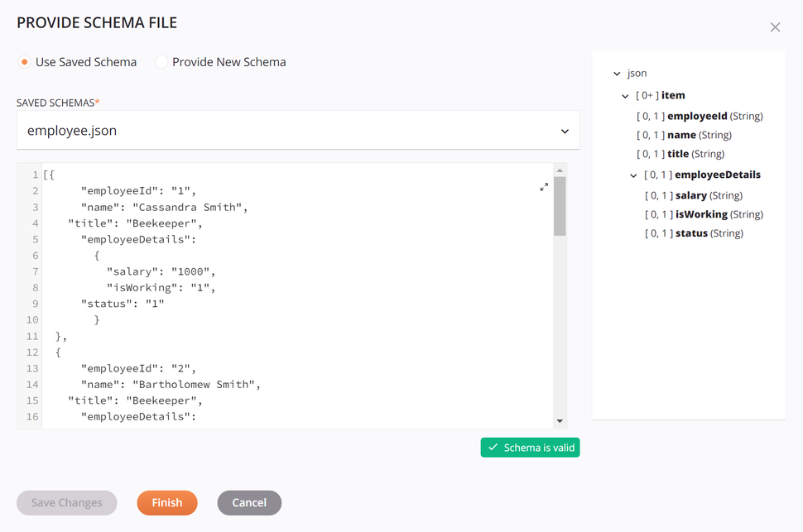Image resolution: width=803 pixels, height=532 pixels.
Task: Expand the code editor with the expand icon
Action: click(544, 188)
